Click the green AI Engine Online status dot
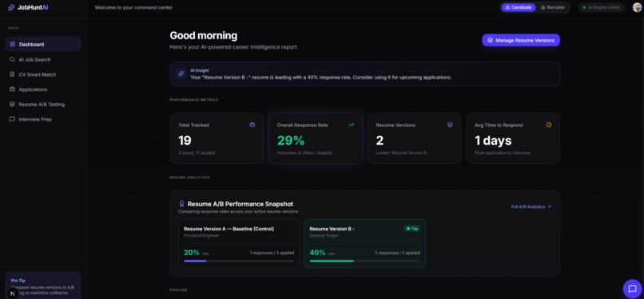 pos(584,7)
